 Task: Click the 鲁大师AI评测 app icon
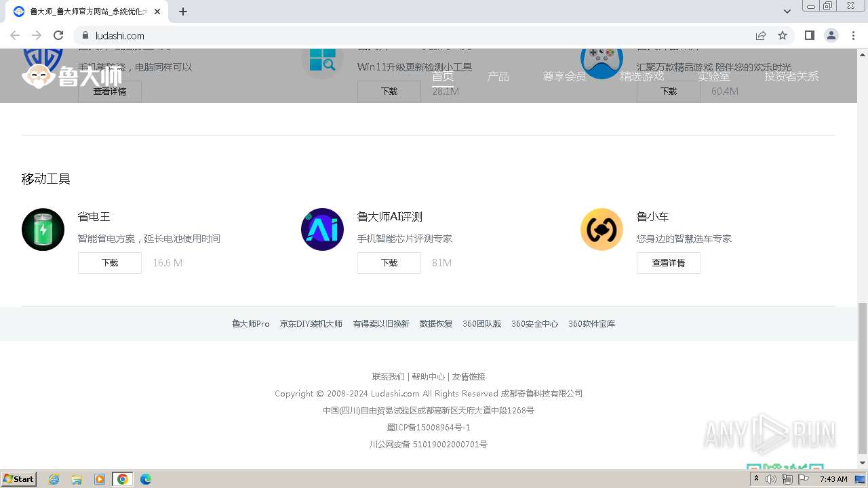click(x=322, y=229)
